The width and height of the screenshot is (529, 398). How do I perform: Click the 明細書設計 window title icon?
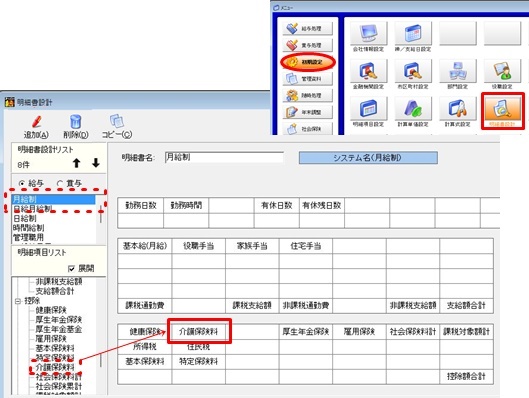10,102
